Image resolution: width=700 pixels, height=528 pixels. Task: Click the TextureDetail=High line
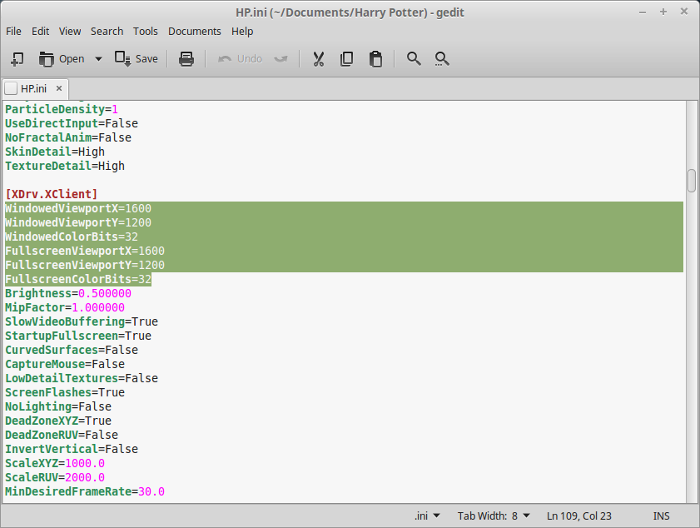tap(65, 166)
